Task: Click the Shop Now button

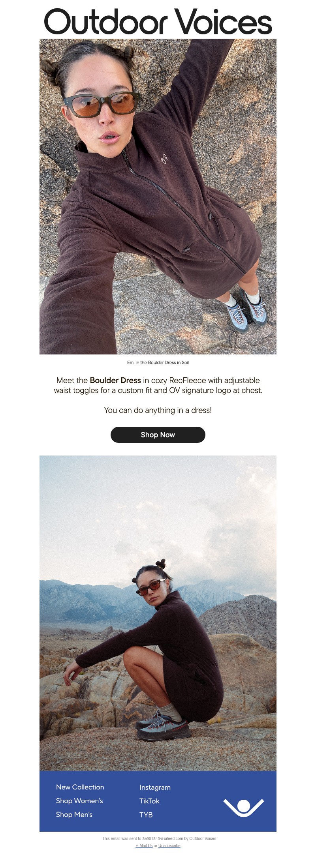Action: coord(158,435)
